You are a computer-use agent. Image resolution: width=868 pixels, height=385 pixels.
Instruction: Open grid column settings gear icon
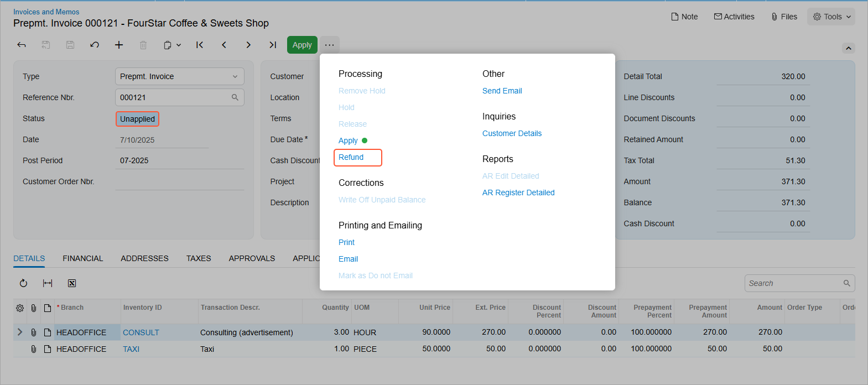20,308
